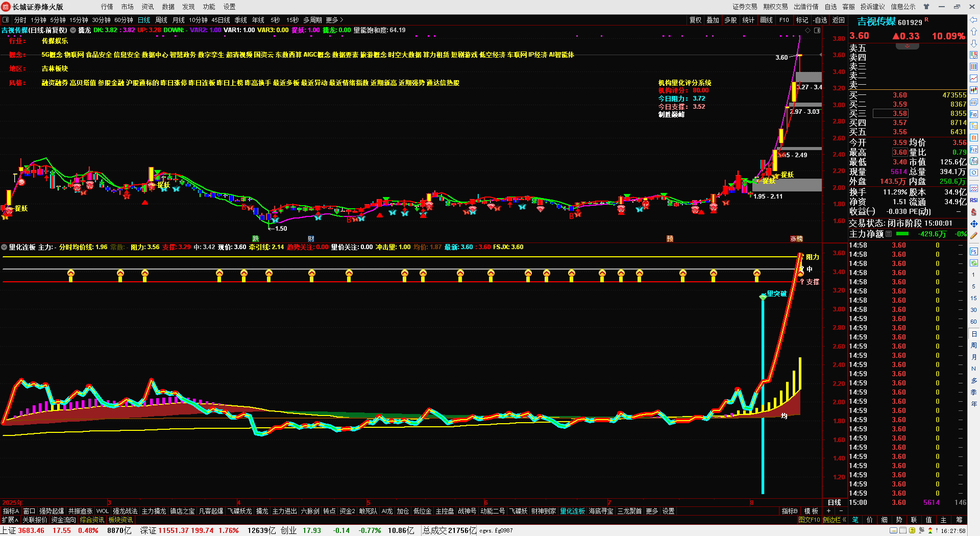
Task: Open the 行情 menu
Action: coord(107,7)
